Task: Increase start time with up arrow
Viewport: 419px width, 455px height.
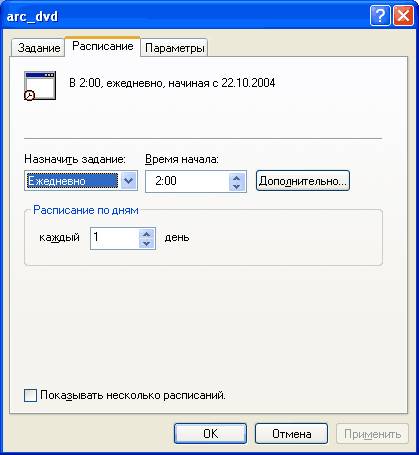Action: pyautogui.click(x=237, y=177)
